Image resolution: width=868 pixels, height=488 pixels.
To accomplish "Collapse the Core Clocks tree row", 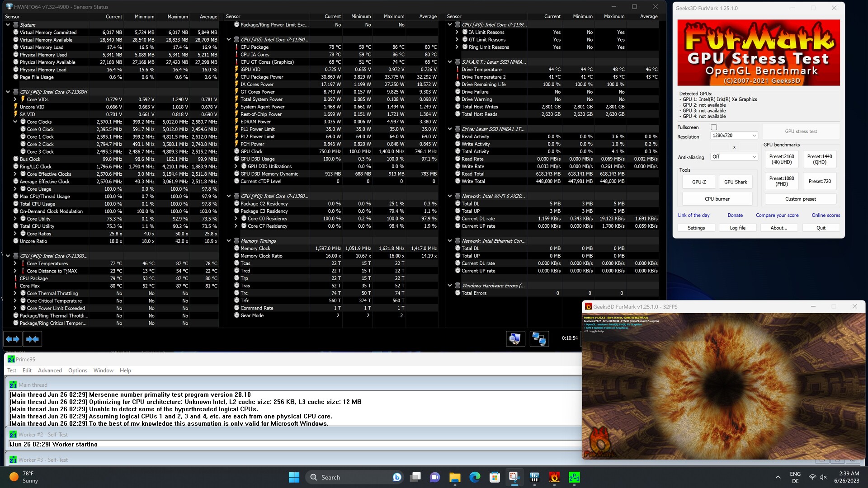I will 15,122.
